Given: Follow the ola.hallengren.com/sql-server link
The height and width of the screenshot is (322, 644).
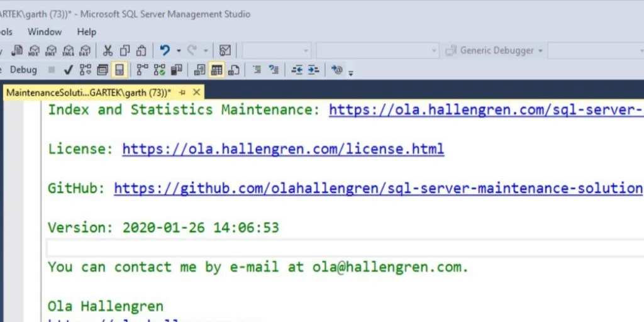Looking at the screenshot, I should click(486, 109).
